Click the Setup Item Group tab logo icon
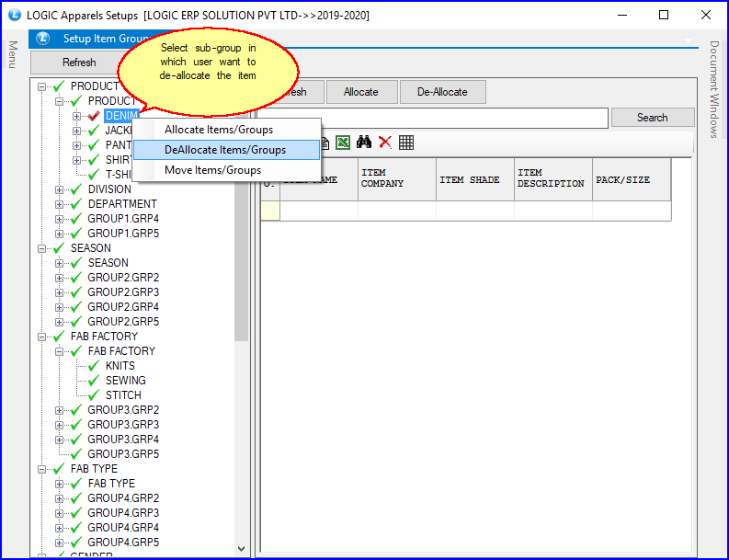This screenshot has width=729, height=560. point(43,38)
